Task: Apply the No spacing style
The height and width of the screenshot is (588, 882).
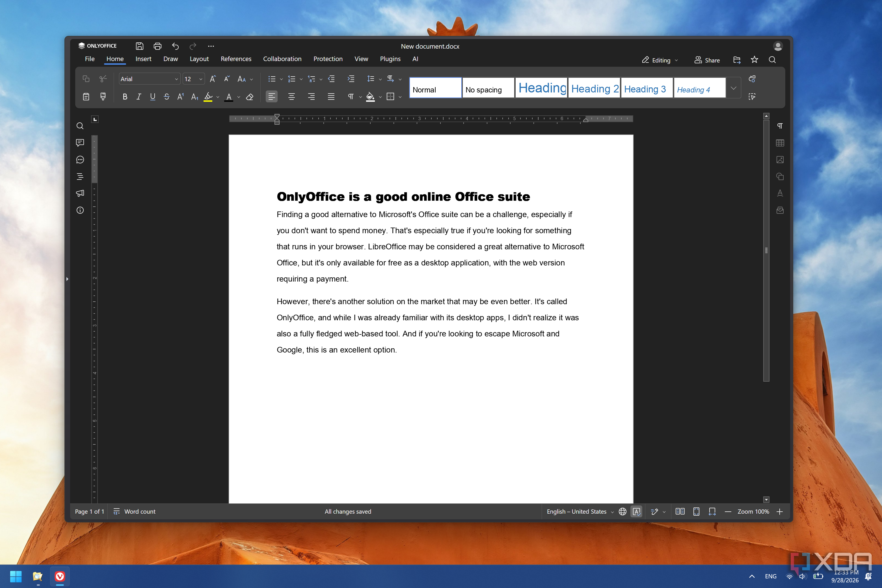Action: tap(488, 88)
